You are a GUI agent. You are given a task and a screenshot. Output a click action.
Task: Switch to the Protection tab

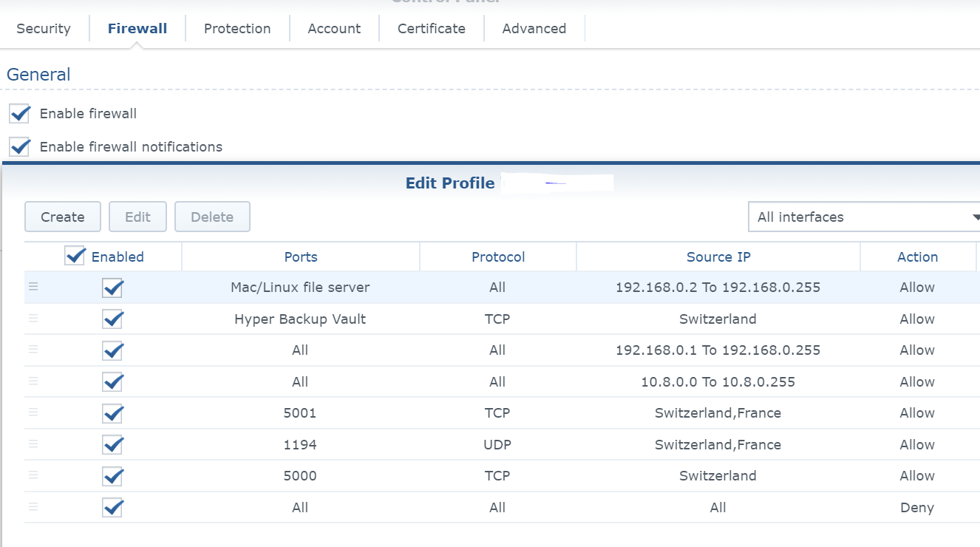(237, 29)
